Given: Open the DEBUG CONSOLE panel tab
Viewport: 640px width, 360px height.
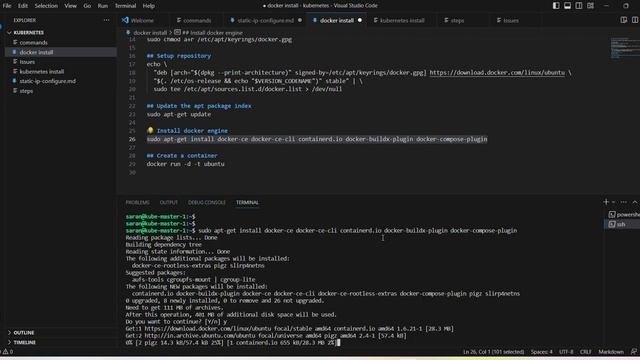Looking at the screenshot, I should click(207, 202).
